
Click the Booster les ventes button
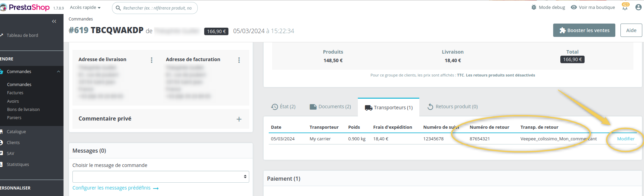tap(584, 30)
